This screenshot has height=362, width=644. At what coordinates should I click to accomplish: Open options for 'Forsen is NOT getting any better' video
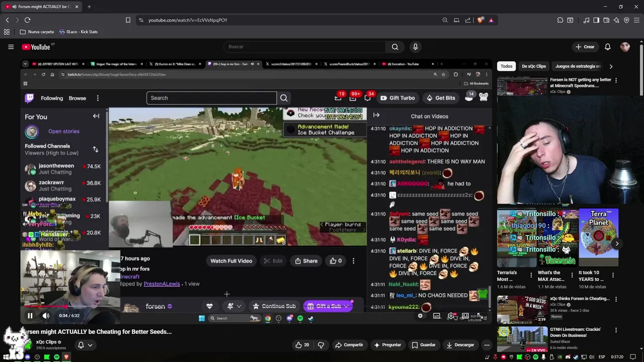616,80
